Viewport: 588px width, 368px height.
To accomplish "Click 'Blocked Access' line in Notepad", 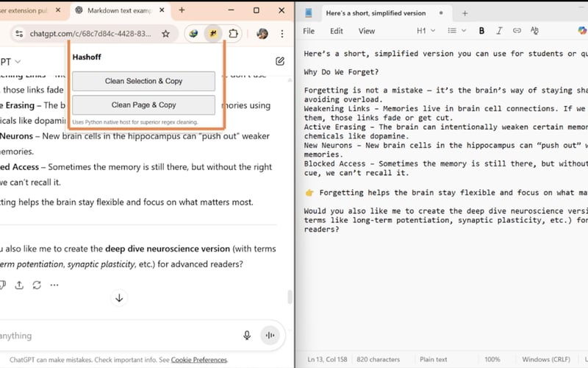I will coord(446,163).
